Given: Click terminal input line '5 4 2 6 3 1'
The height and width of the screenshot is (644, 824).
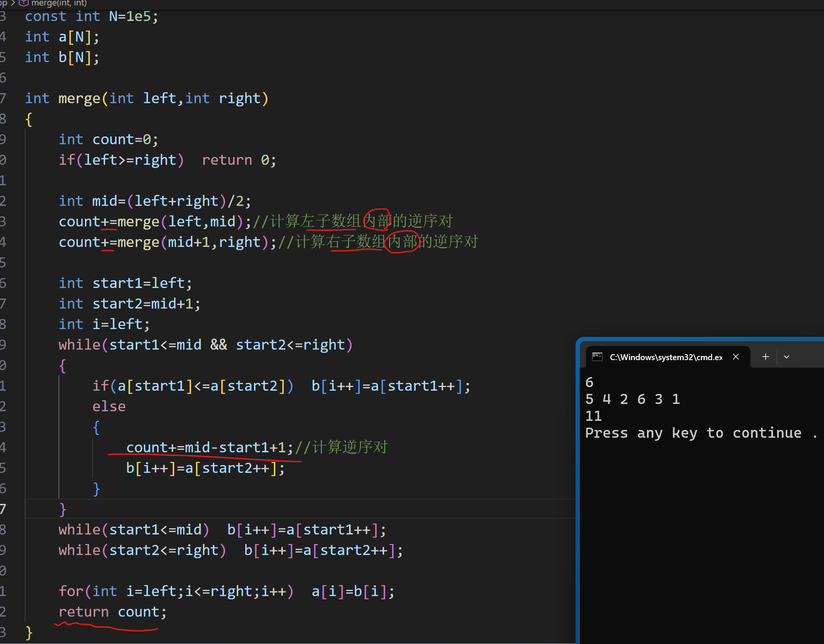Looking at the screenshot, I should 633,399.
